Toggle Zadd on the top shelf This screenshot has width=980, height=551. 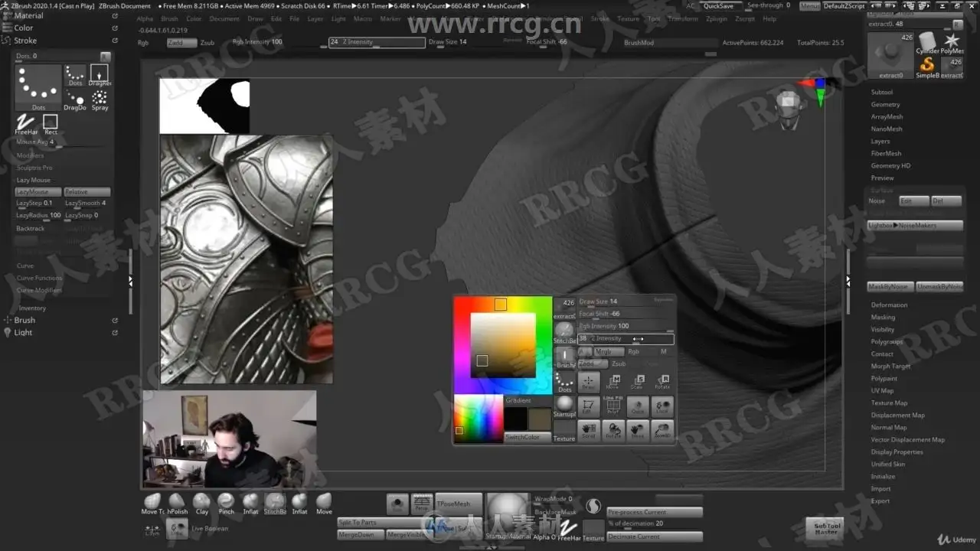coord(181,43)
